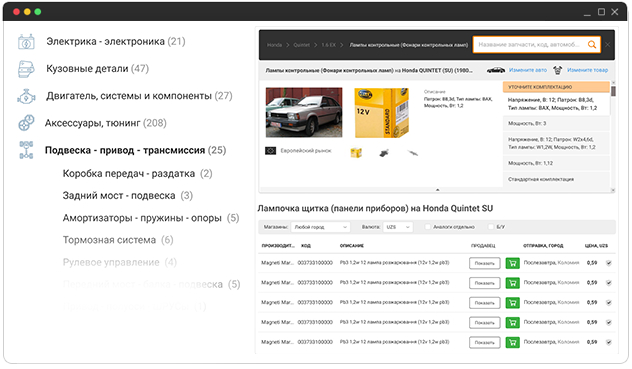This screenshot has width=632, height=369.
Task: Click the orange magnifier search icon
Action: pos(592,45)
